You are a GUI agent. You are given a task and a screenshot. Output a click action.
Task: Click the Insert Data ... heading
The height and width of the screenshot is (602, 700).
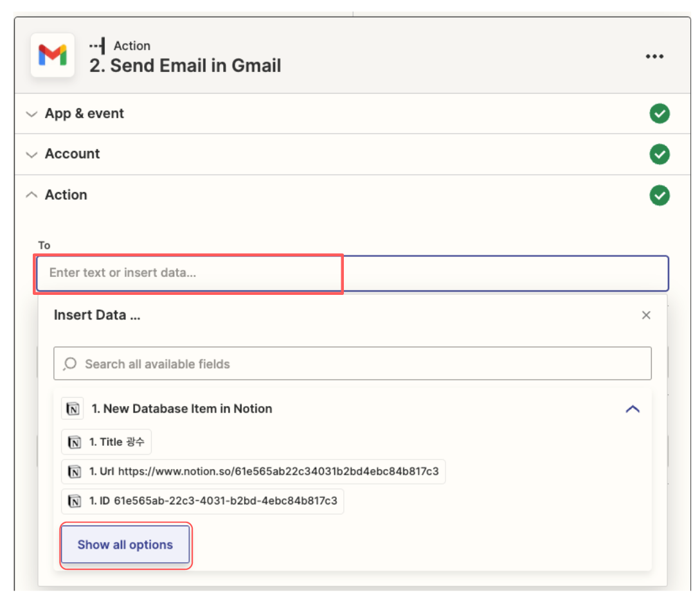[97, 315]
